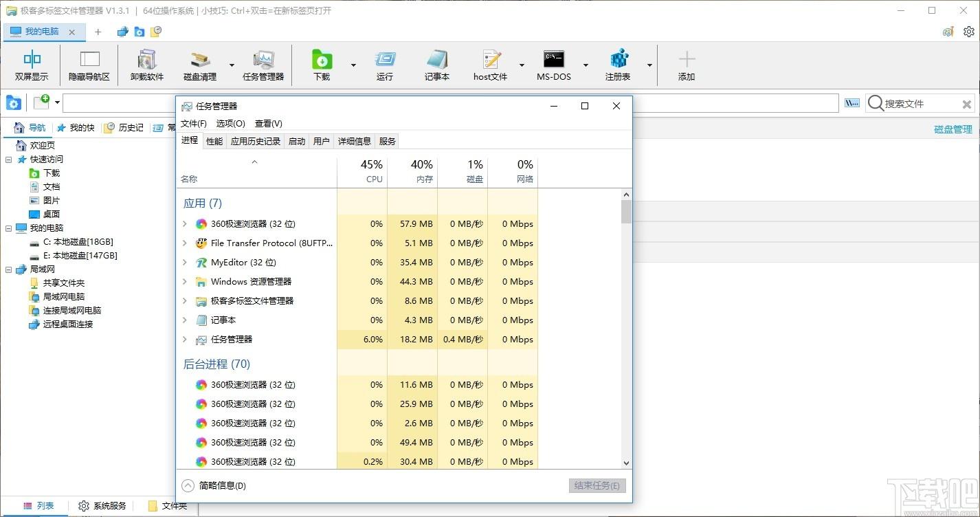The width and height of the screenshot is (980, 517).
Task: Open dropdown arrow beside new file icon
Action: pyautogui.click(x=57, y=103)
